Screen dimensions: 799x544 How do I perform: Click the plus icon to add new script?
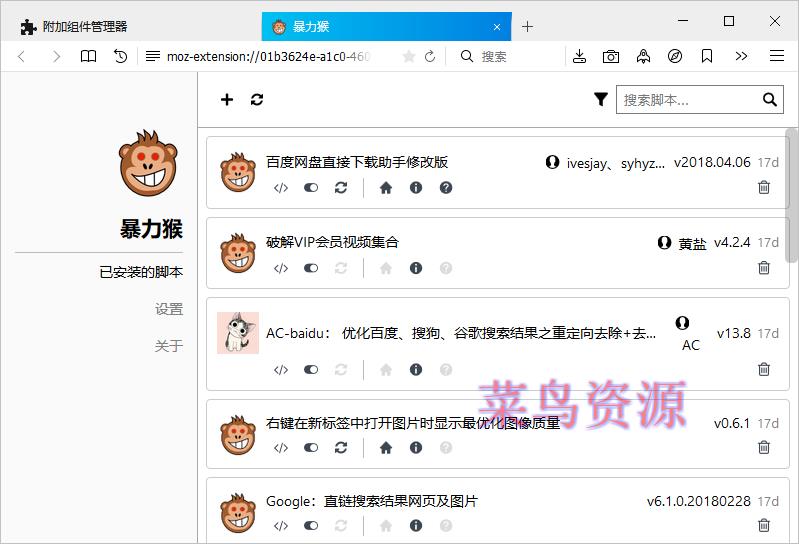[x=227, y=99]
